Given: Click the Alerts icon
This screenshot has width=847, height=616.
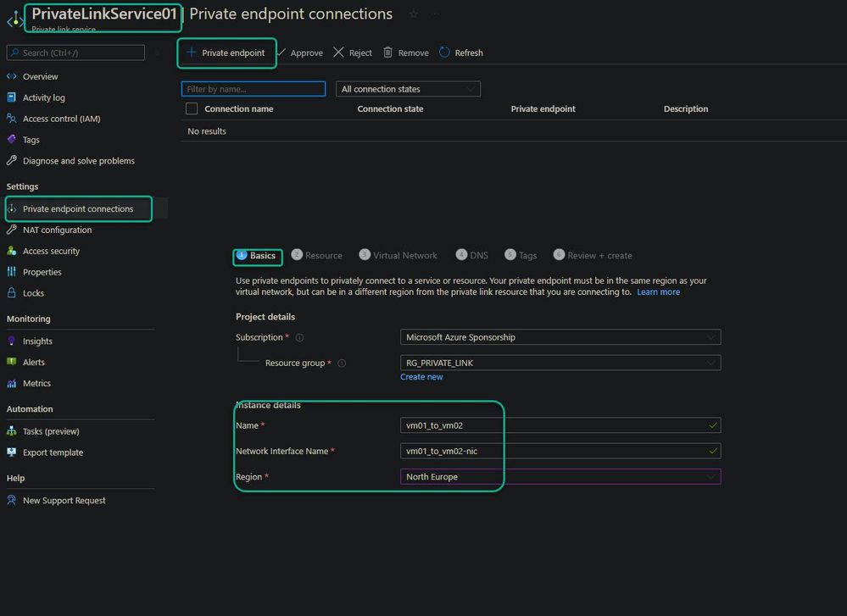Looking at the screenshot, I should pos(11,362).
